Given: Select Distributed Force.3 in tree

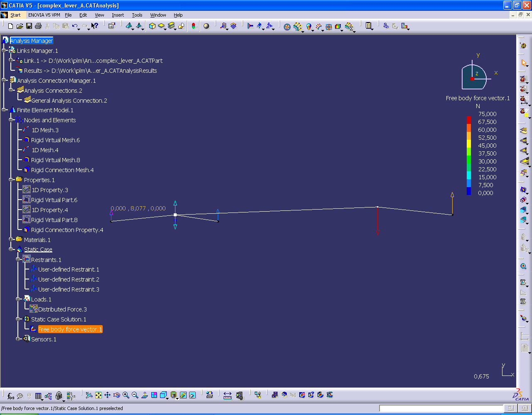Looking at the screenshot, I should pyautogui.click(x=62, y=309).
